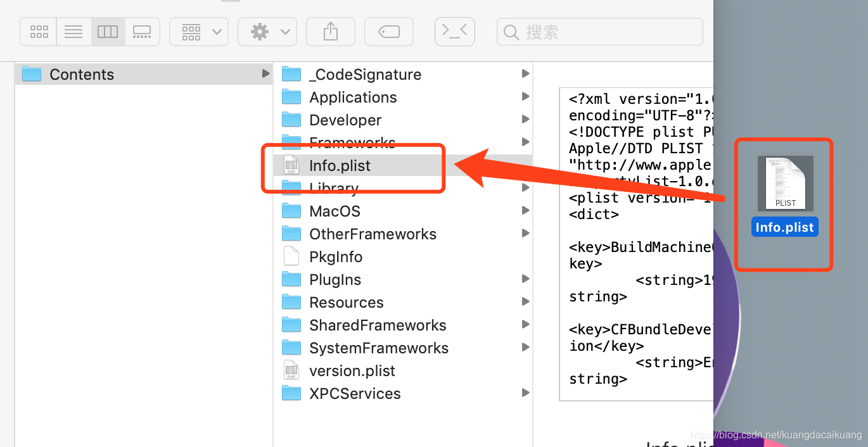Expand the MacOS folder arrow
868x447 pixels.
525,210
